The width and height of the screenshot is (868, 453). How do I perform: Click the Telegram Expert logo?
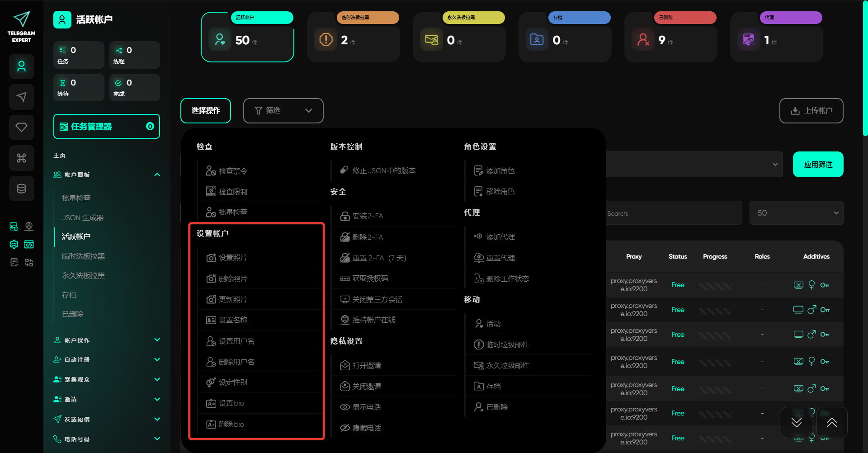click(x=21, y=27)
